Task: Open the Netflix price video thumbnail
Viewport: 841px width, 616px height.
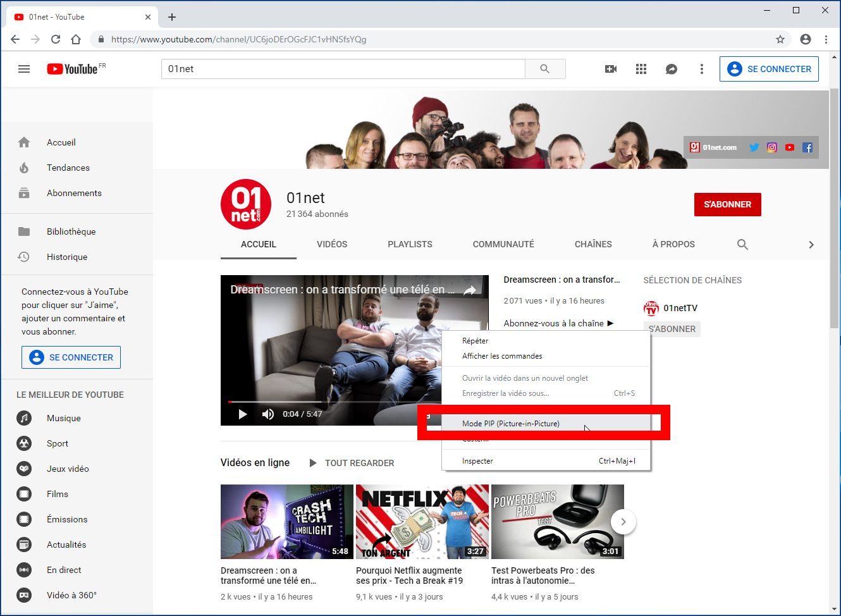Action: [422, 522]
